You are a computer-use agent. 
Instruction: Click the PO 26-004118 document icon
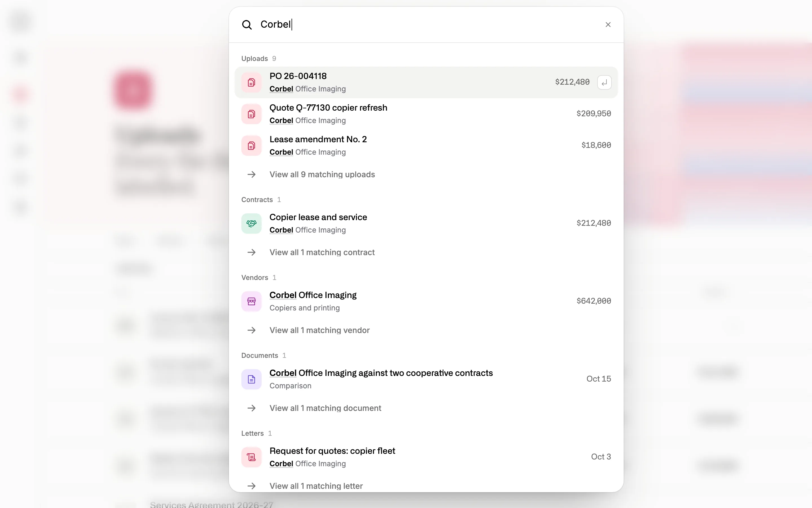[251, 82]
